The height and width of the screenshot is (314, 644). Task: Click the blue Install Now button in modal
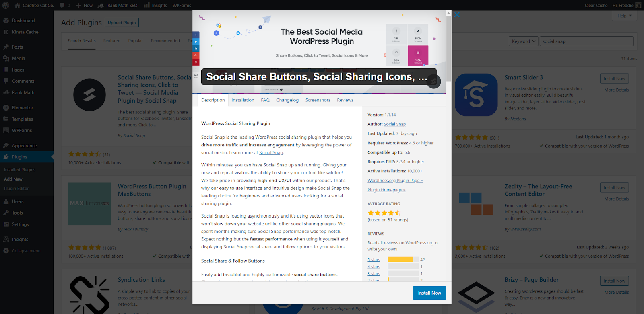point(429,293)
